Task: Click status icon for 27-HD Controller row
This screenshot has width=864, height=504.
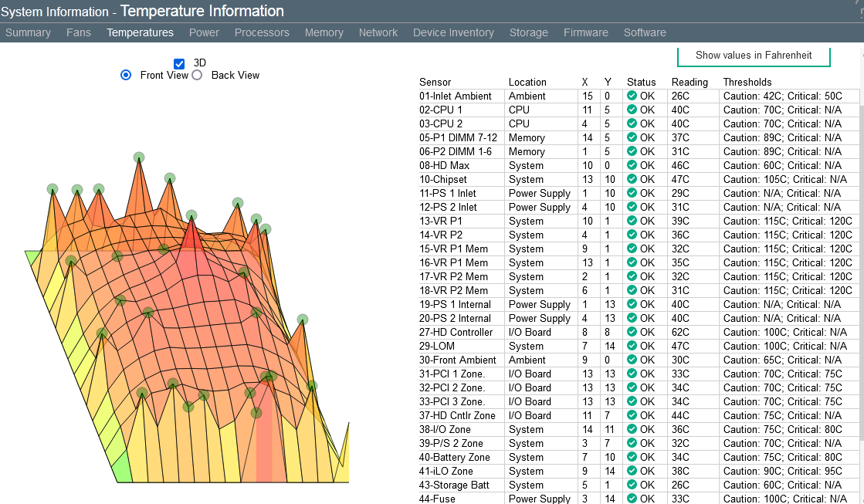Action: point(632,332)
